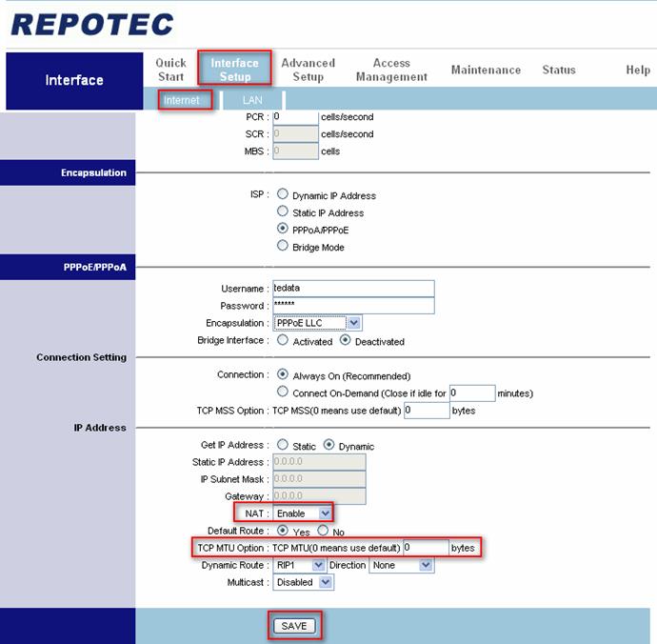The width and height of the screenshot is (657, 644).
Task: Set Get IP Address to Static
Action: click(x=283, y=445)
